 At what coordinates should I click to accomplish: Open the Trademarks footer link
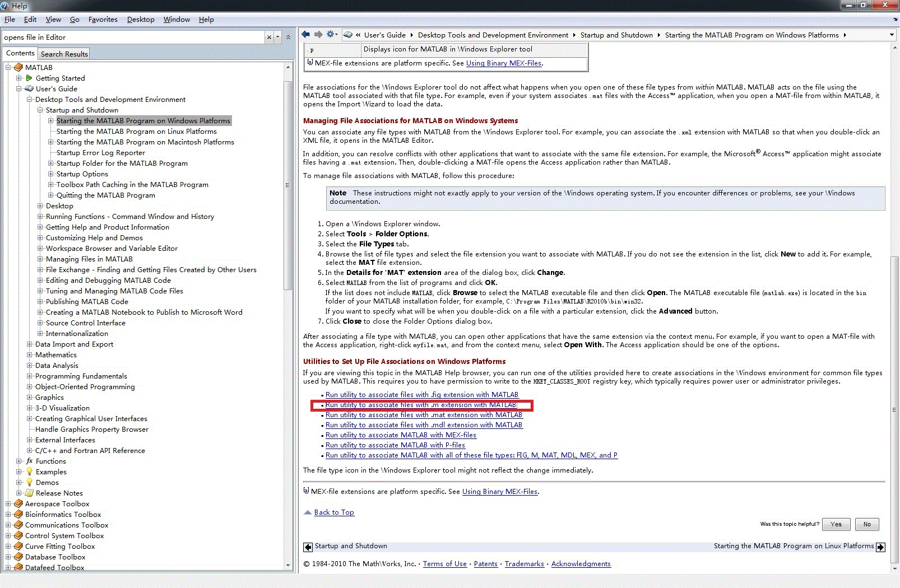point(525,564)
